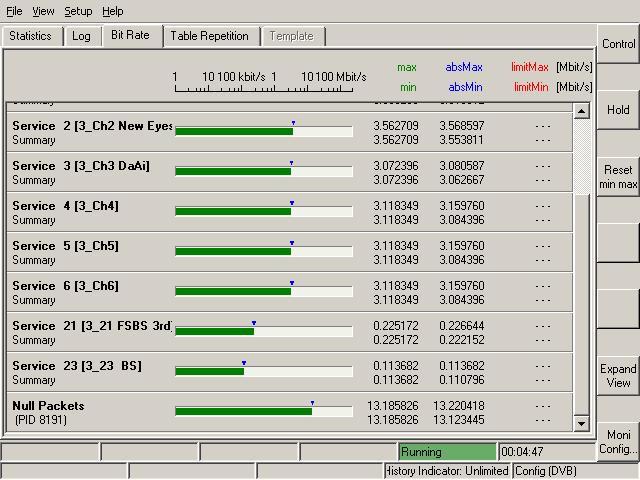The image size is (640, 480).
Task: Open the View menu
Action: click(43, 11)
